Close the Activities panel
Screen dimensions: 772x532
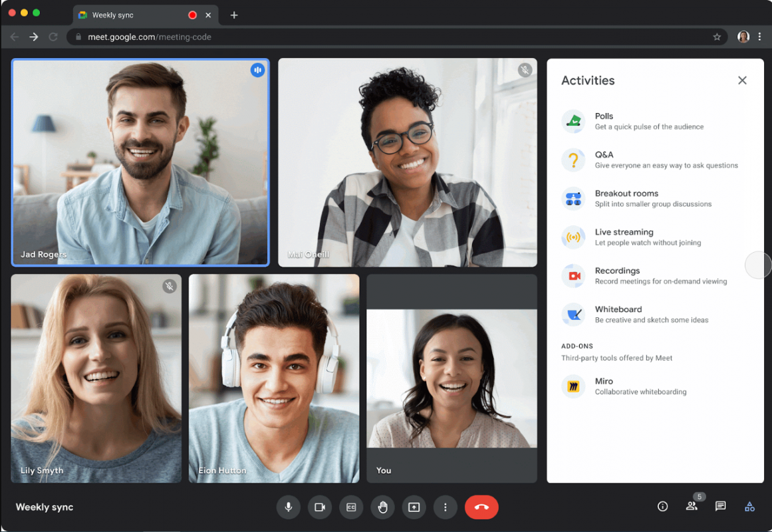743,80
